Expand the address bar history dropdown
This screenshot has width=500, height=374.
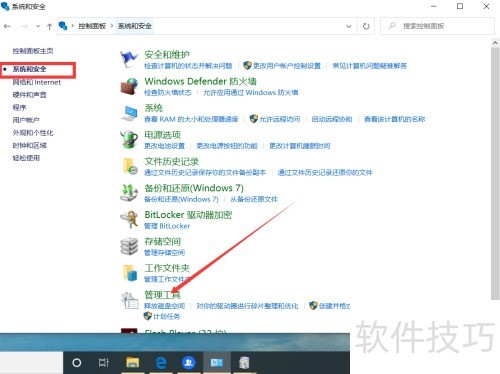coord(349,26)
